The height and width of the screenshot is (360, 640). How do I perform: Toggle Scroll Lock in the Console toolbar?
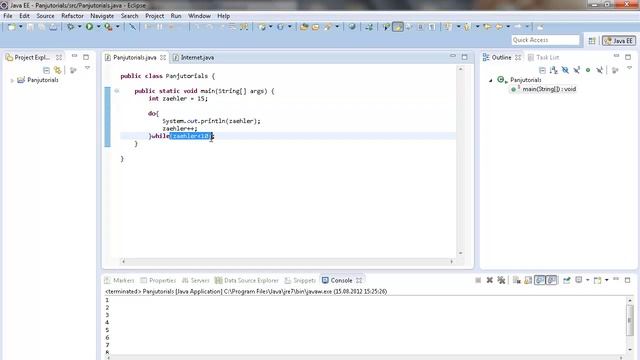(528, 280)
